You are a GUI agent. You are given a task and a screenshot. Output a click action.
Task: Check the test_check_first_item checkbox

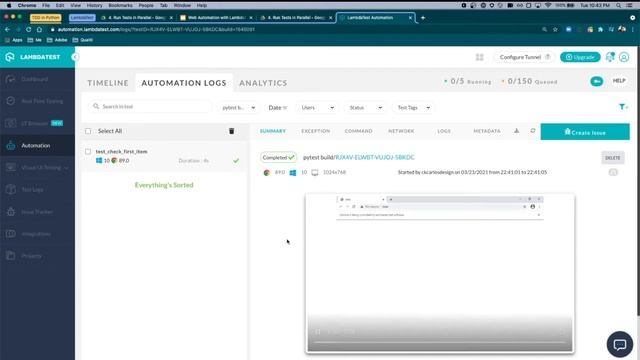(x=88, y=151)
